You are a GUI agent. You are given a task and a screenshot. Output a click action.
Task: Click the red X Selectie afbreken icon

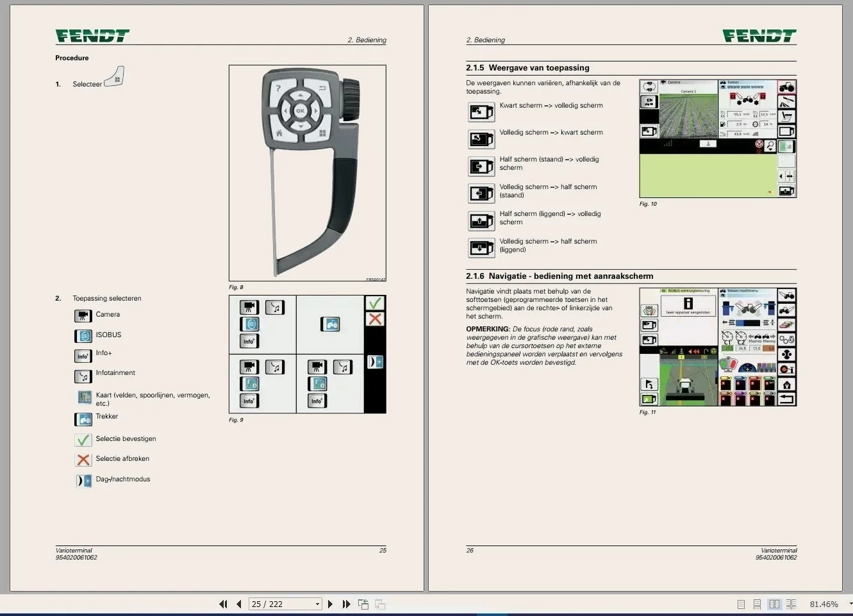(x=83, y=460)
